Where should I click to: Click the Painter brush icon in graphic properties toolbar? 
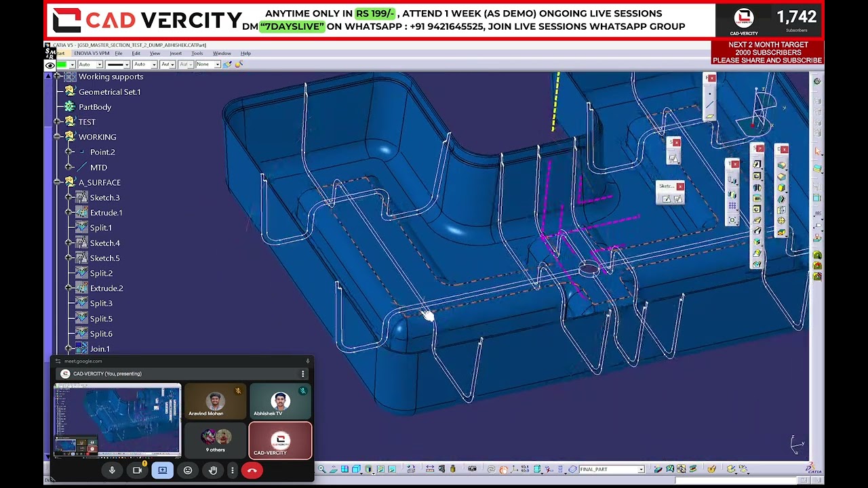(227, 64)
